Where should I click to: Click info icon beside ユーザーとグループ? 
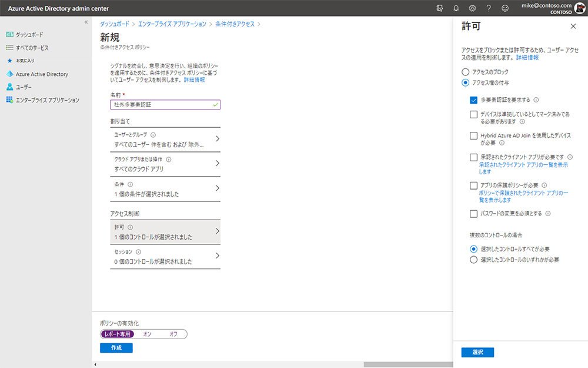(153, 135)
